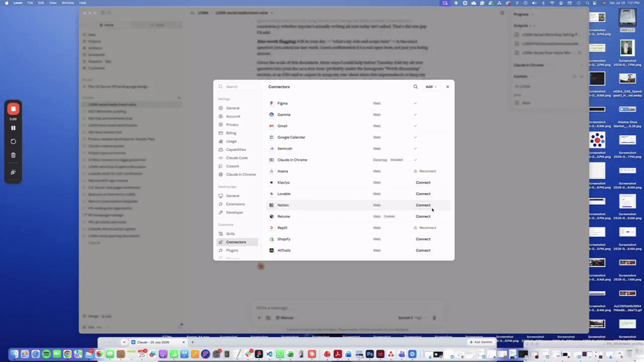Restart the Loom recording

click(13, 141)
